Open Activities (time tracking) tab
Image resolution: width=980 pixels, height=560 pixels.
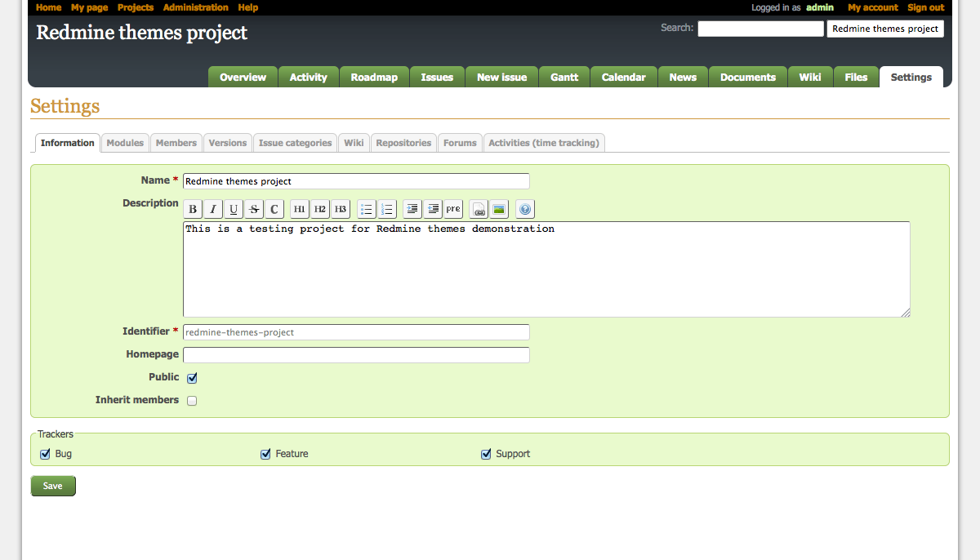click(544, 143)
